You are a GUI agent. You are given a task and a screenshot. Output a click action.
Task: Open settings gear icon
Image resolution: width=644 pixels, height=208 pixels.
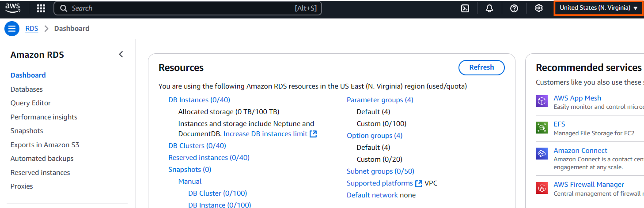point(539,8)
